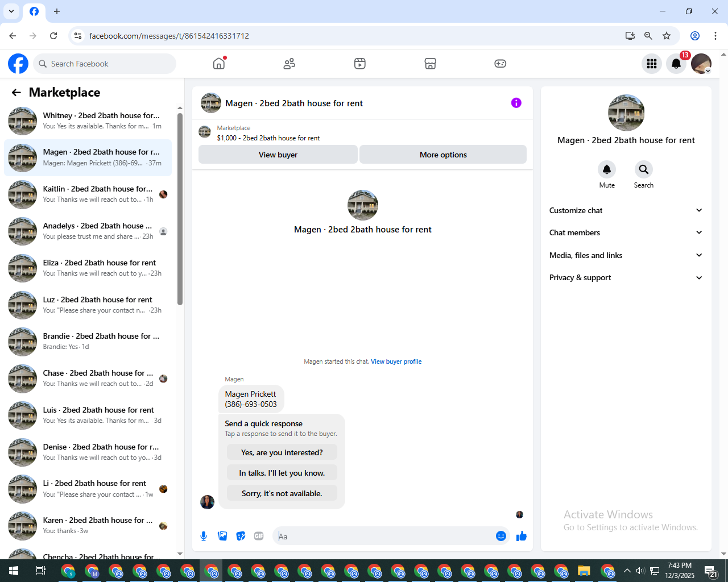Open Kaitlin chat in Marketplace list

[88, 194]
